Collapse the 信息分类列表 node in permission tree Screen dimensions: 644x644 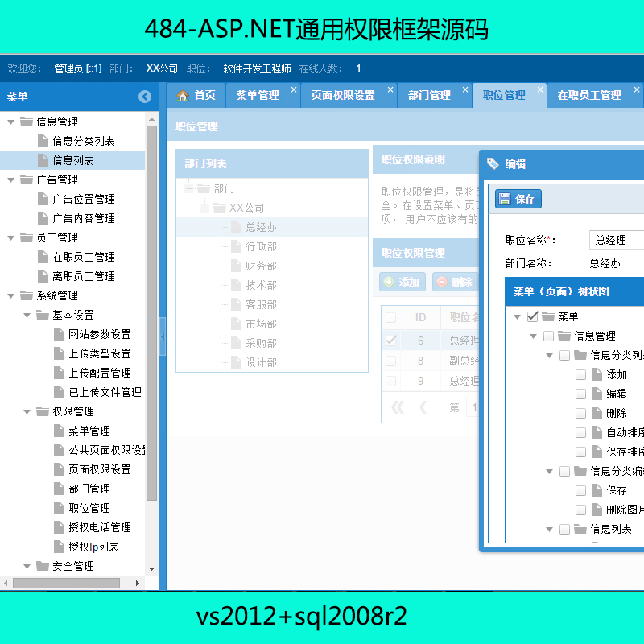[550, 355]
